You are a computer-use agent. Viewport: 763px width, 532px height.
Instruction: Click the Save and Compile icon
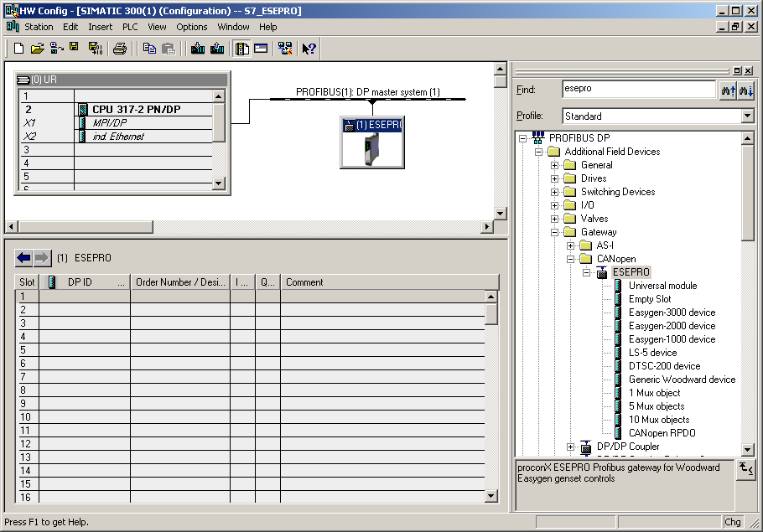point(96,48)
